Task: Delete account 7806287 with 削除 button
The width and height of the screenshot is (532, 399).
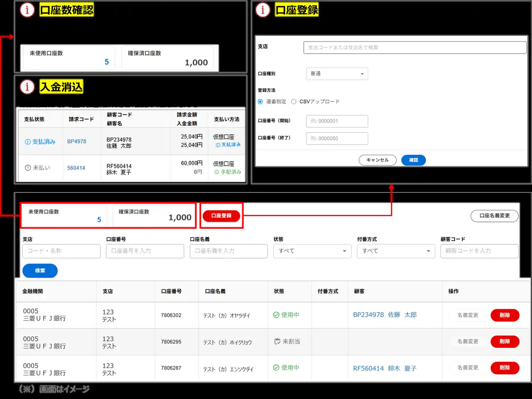Action: tap(505, 368)
